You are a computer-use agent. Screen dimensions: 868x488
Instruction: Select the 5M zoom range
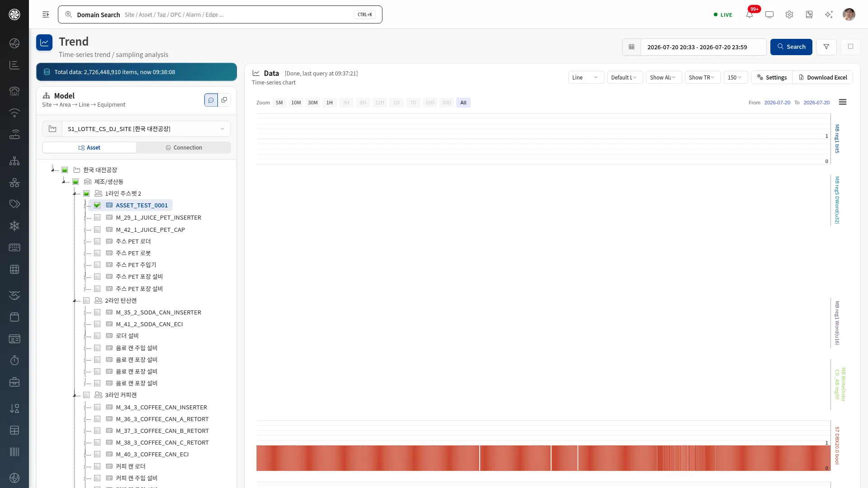point(279,103)
